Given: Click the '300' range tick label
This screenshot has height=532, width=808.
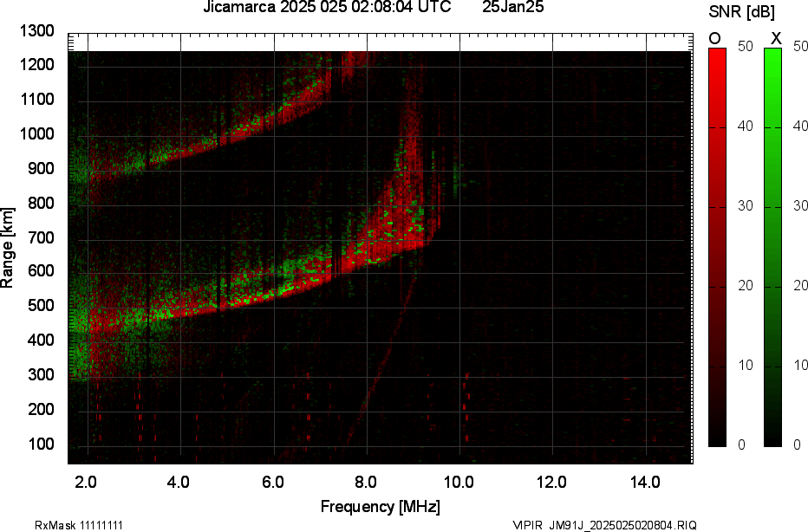Looking at the screenshot, I should point(41,374).
